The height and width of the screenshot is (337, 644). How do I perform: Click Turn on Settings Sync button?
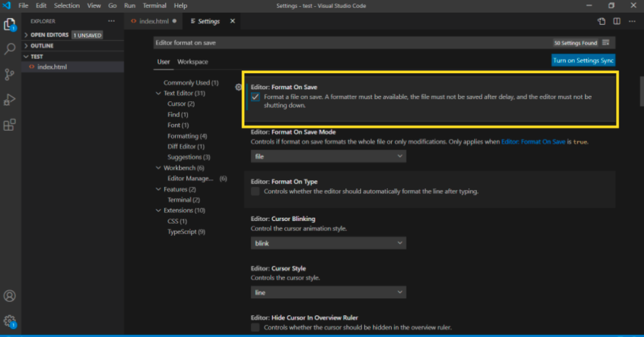pyautogui.click(x=583, y=60)
